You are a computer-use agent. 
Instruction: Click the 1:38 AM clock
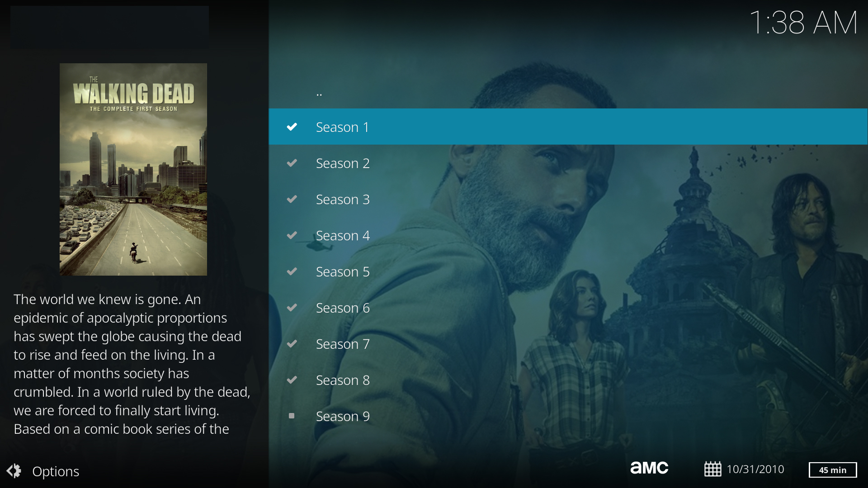[803, 23]
